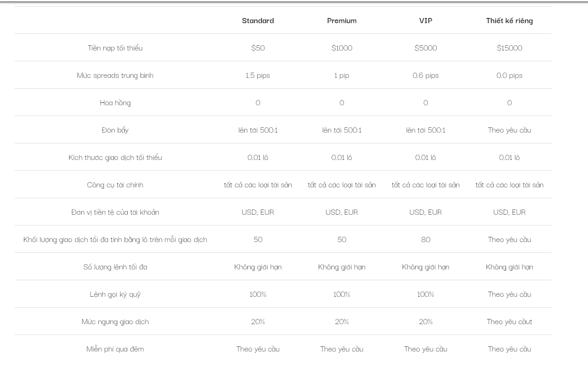Select the Premium column header
The image size is (588, 368).
coord(342,21)
